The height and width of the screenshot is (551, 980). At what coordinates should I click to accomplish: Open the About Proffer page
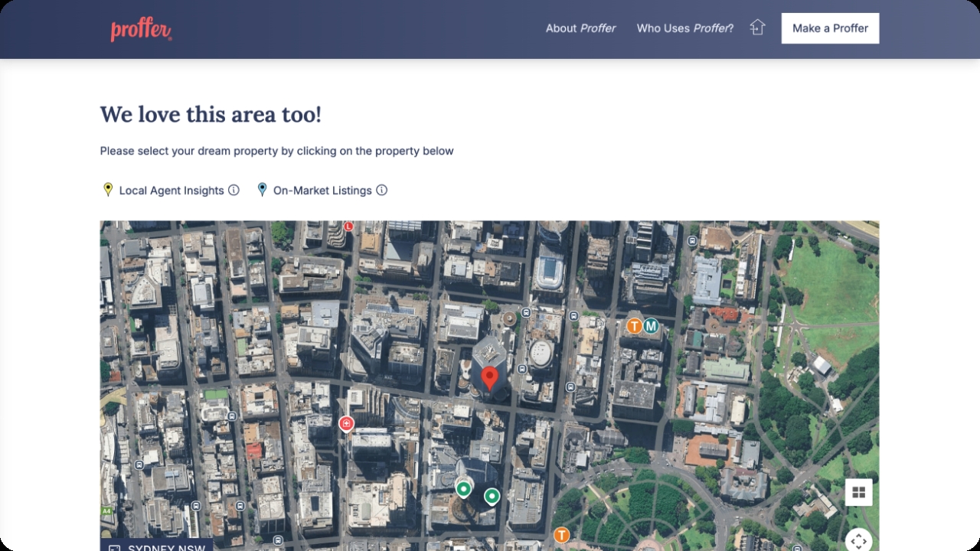click(580, 28)
